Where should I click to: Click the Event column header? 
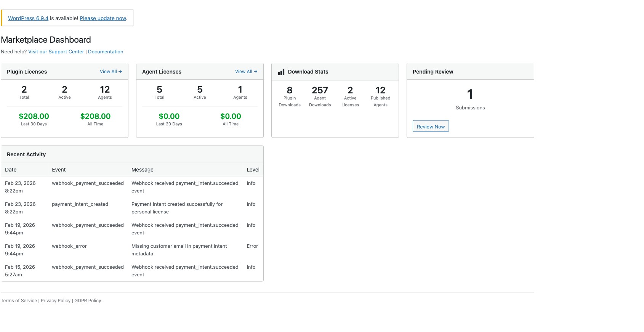pyautogui.click(x=59, y=170)
